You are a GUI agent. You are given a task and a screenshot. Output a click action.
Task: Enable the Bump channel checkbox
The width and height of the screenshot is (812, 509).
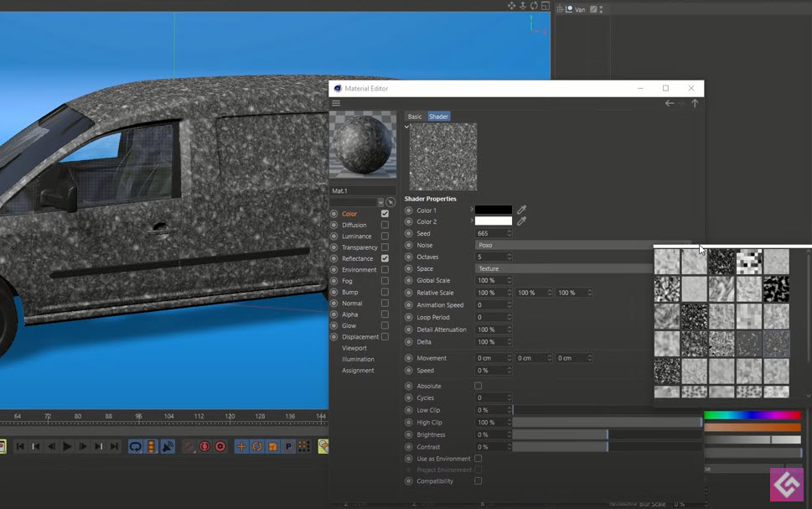click(384, 292)
